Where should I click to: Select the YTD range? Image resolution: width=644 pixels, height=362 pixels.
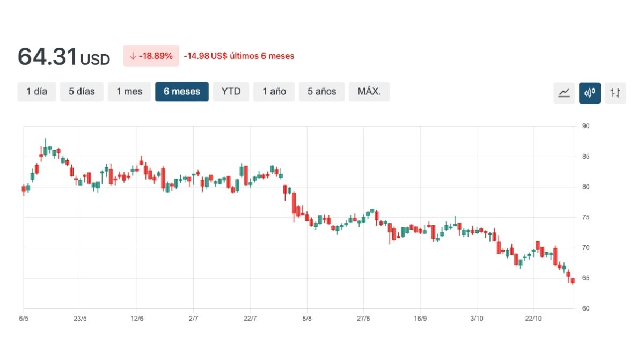click(x=231, y=92)
